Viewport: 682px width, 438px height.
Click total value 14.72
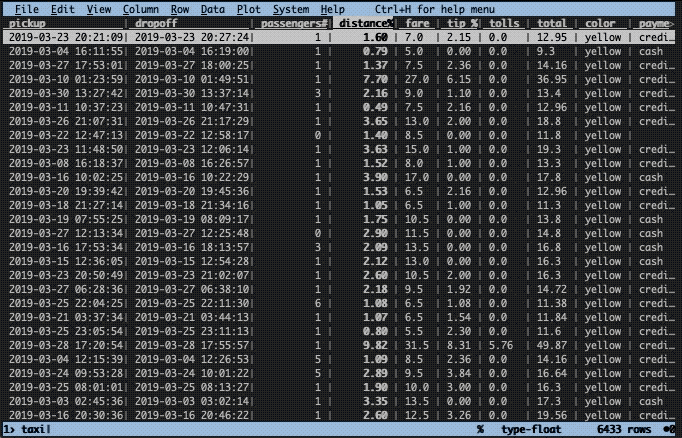coord(552,290)
